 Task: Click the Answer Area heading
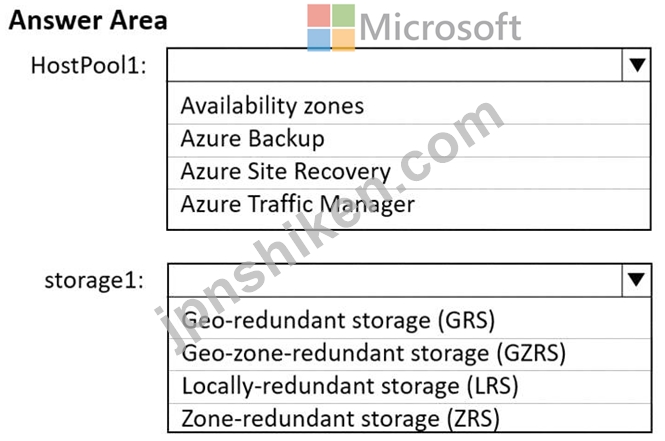tap(88, 20)
